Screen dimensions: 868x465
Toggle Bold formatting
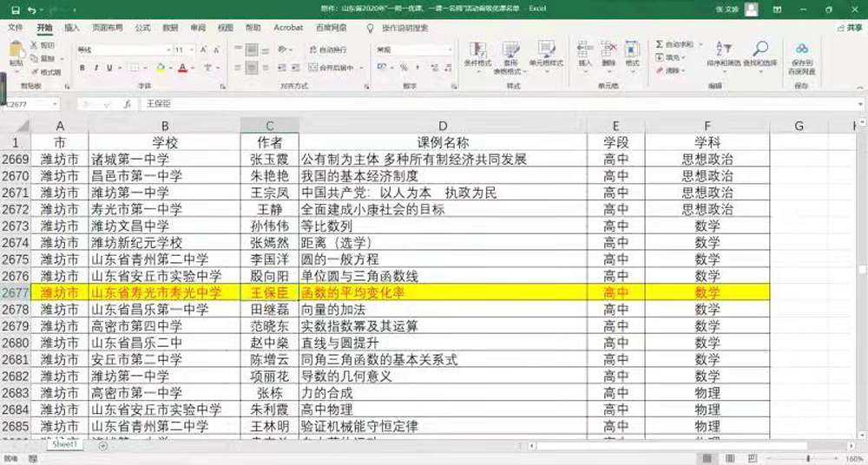tap(82, 68)
